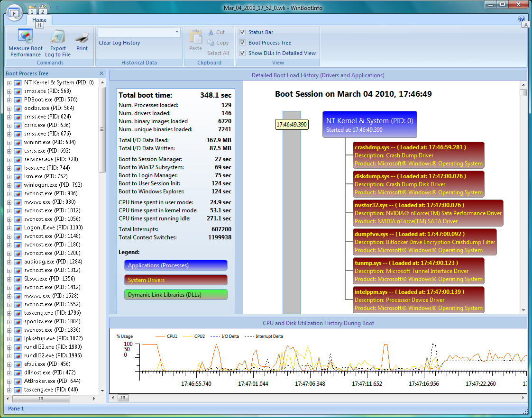Switch to the Home ribbon tab
This screenshot has height=418, width=532.
click(x=39, y=19)
